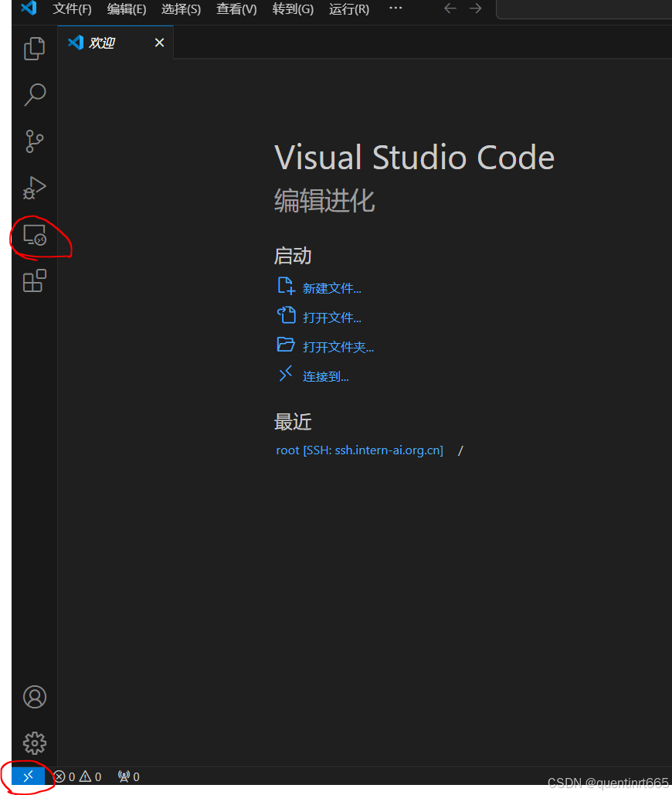The width and height of the screenshot is (672, 795).
Task: Close the 欢迎 tab
Action: [x=159, y=42]
